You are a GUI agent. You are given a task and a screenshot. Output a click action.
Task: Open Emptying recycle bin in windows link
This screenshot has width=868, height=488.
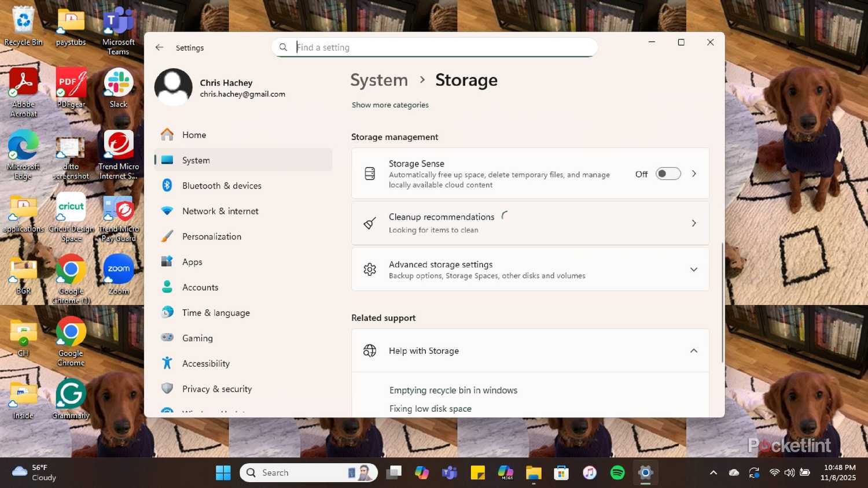point(453,390)
